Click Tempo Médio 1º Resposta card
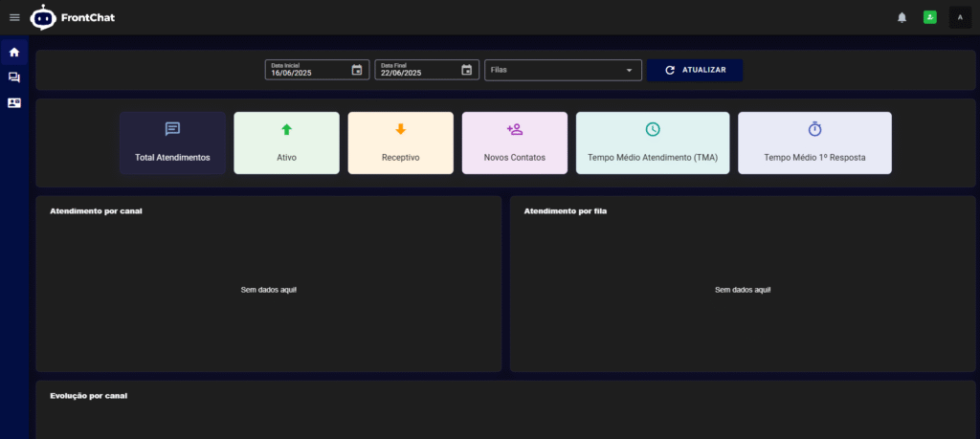Screen dimensions: 980x439 814,143
